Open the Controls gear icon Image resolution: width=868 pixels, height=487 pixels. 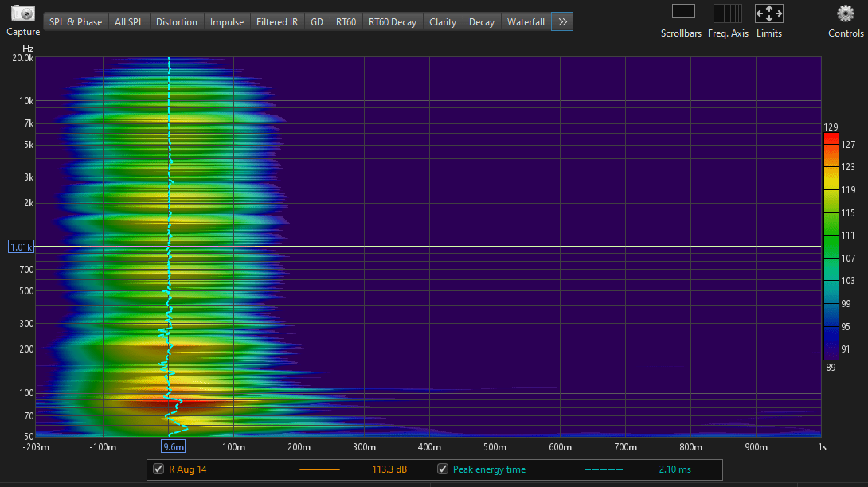point(845,14)
